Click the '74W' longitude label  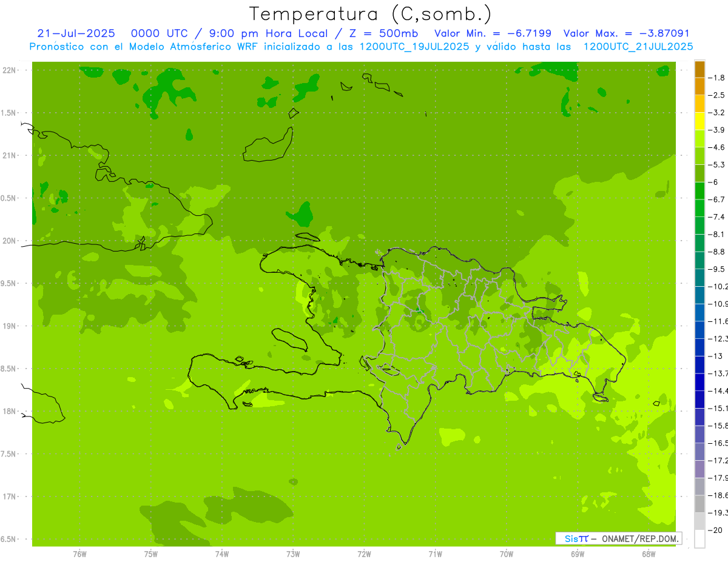(221, 554)
